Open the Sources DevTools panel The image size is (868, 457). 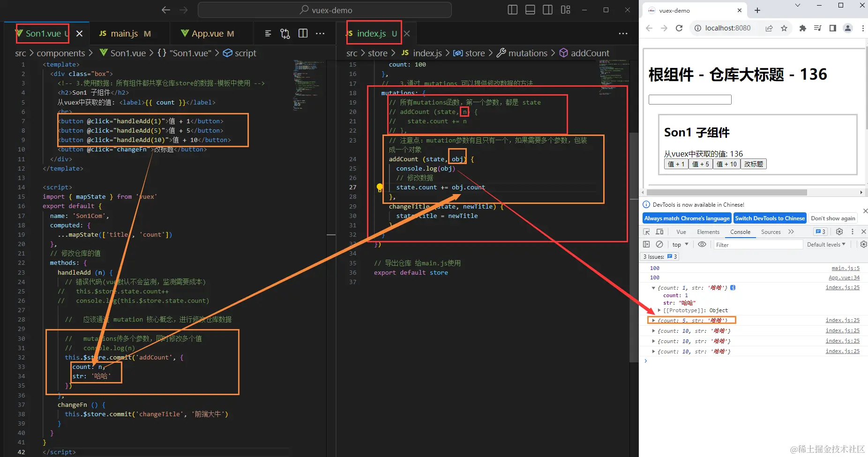(x=771, y=232)
